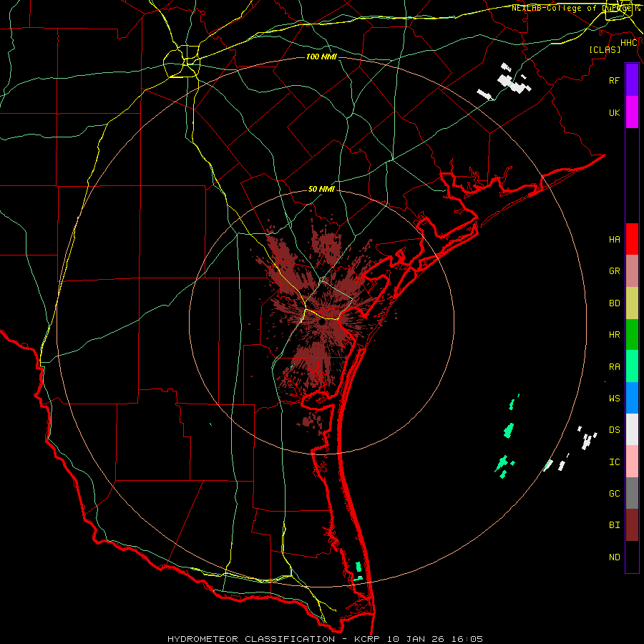The image size is (644, 644).
Task: Click the ND black legend swatch
Action: [x=632, y=557]
